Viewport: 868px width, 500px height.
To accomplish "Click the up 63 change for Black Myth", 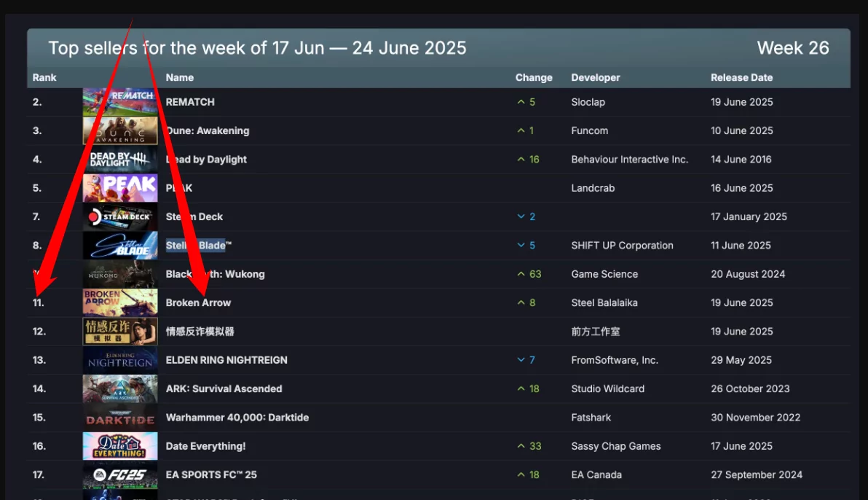I will [x=529, y=274].
